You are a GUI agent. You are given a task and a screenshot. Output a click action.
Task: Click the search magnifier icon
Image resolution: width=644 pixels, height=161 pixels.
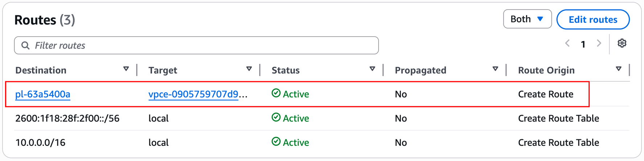25,45
